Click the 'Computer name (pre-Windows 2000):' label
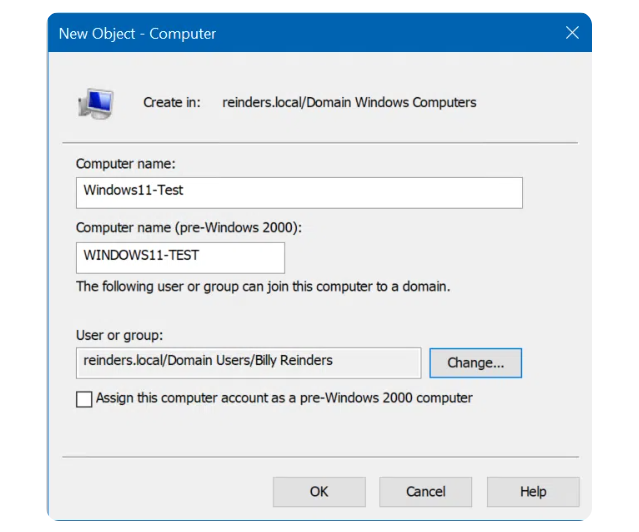639x532 pixels. pos(189,227)
